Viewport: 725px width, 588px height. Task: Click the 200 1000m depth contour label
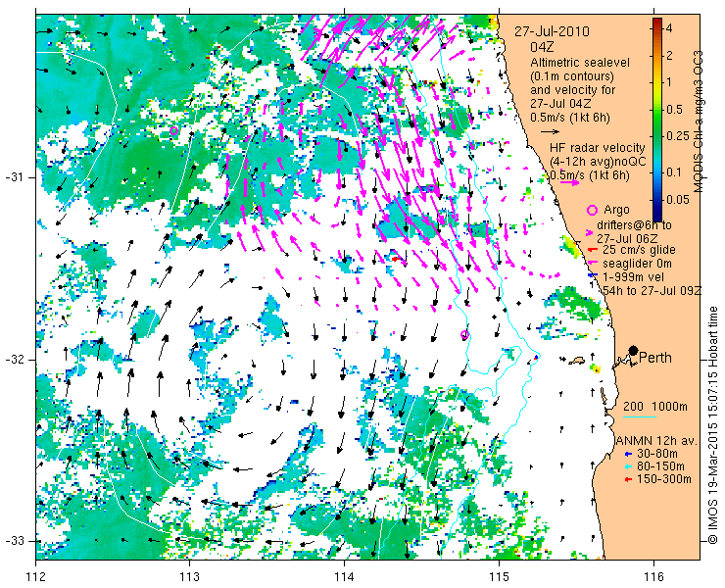(655, 406)
